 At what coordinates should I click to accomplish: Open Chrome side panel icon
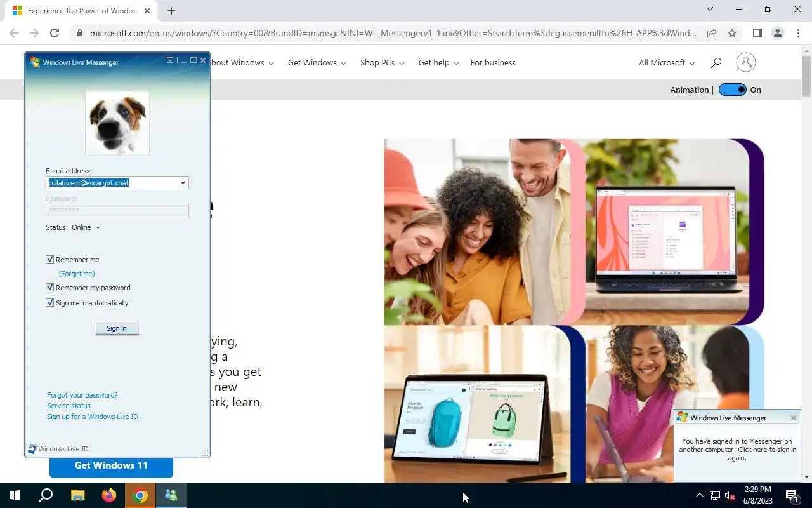[x=757, y=33]
